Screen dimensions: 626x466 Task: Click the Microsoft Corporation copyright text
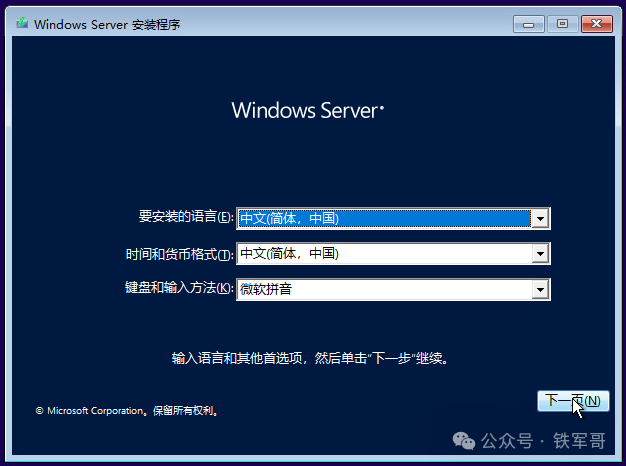[x=127, y=410]
